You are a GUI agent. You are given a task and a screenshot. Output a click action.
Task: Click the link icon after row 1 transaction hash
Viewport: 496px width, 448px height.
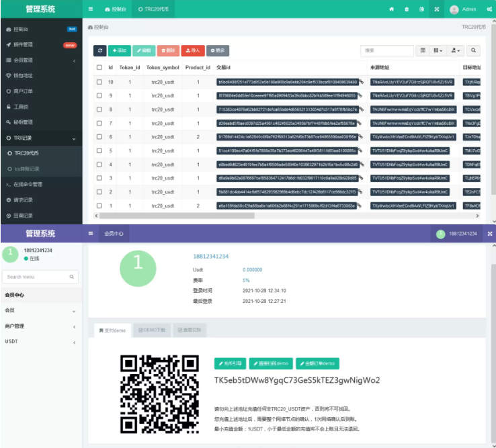coord(360,206)
